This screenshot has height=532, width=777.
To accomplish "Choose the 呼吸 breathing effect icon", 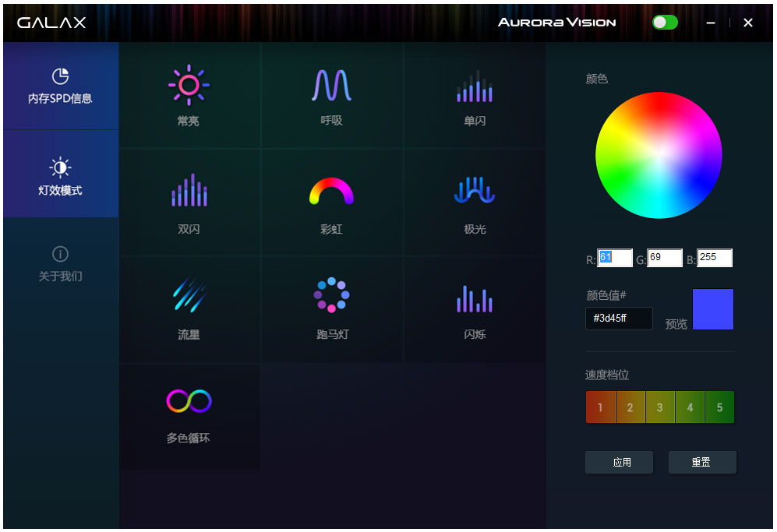I will click(x=331, y=86).
